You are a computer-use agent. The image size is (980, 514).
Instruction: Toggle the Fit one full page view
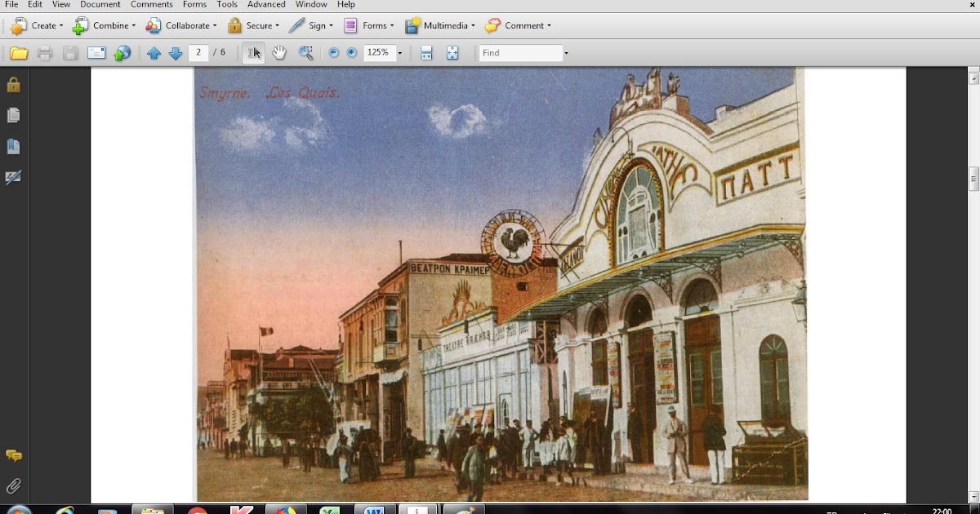452,53
